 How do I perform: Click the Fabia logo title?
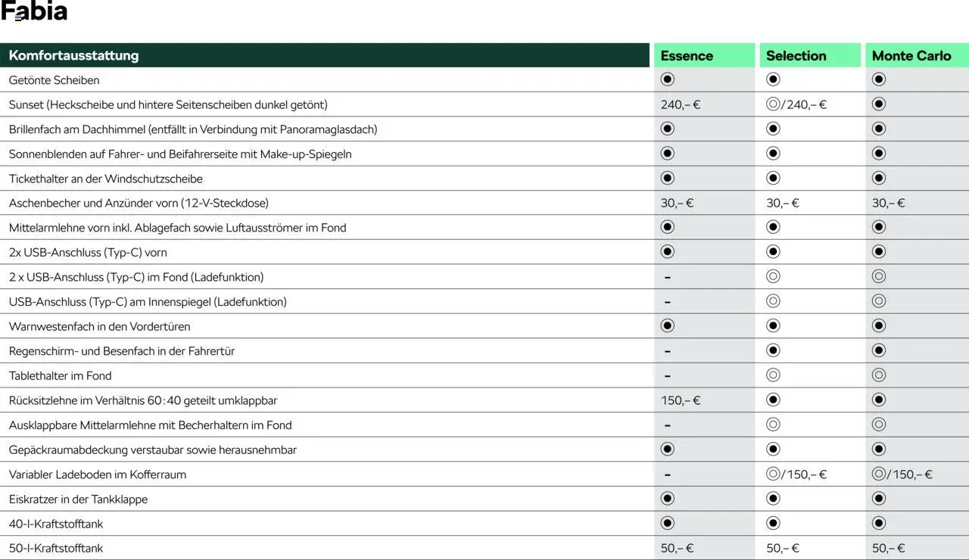(34, 11)
